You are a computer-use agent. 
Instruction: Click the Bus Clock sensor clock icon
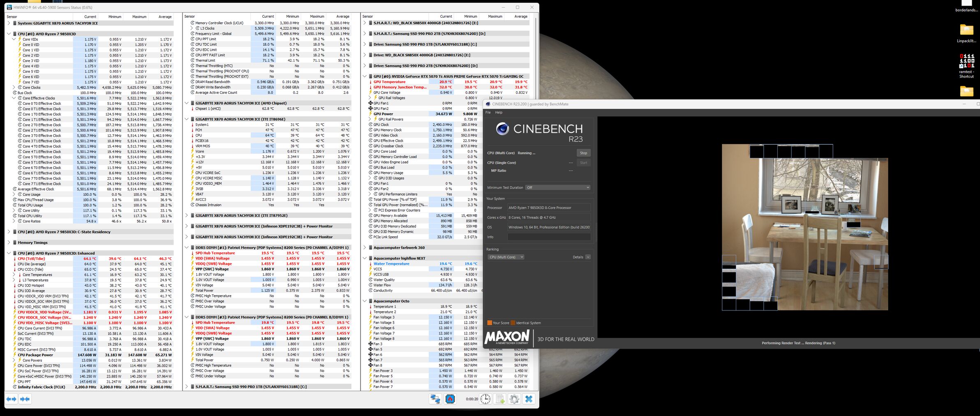click(14, 93)
